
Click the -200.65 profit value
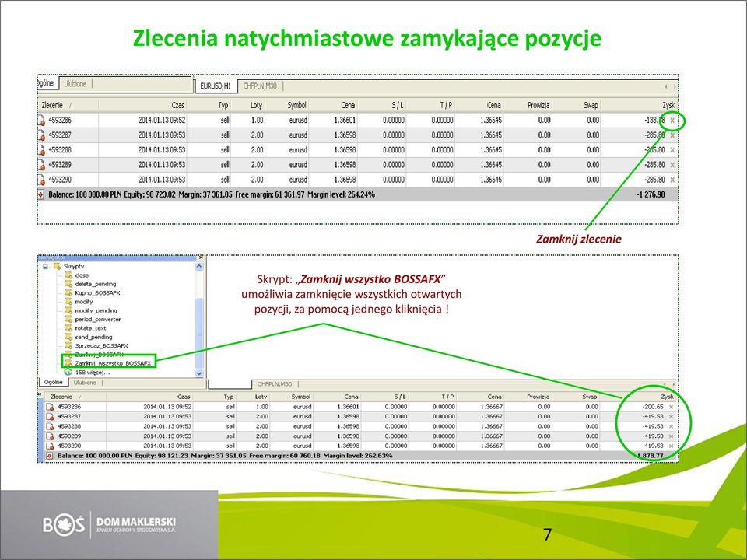point(653,407)
